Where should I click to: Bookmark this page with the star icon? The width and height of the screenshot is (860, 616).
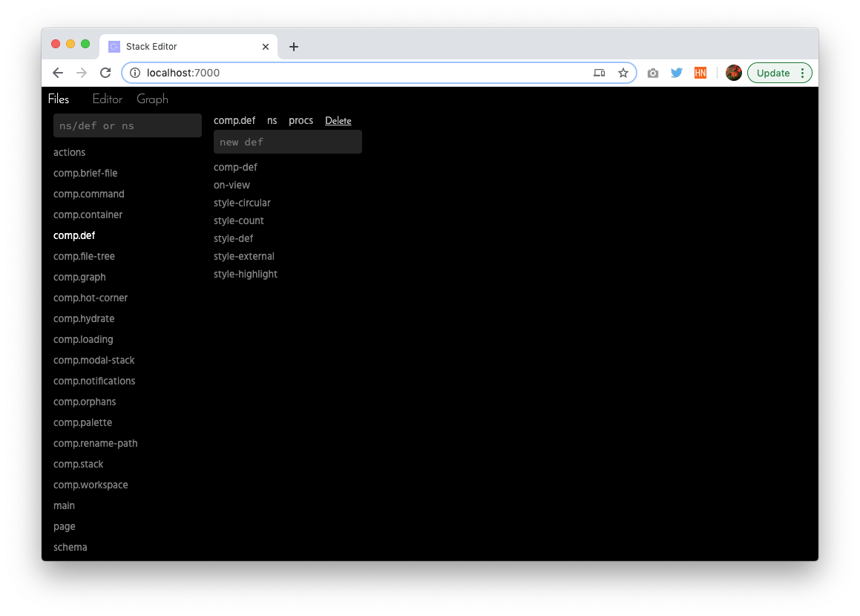pos(623,73)
